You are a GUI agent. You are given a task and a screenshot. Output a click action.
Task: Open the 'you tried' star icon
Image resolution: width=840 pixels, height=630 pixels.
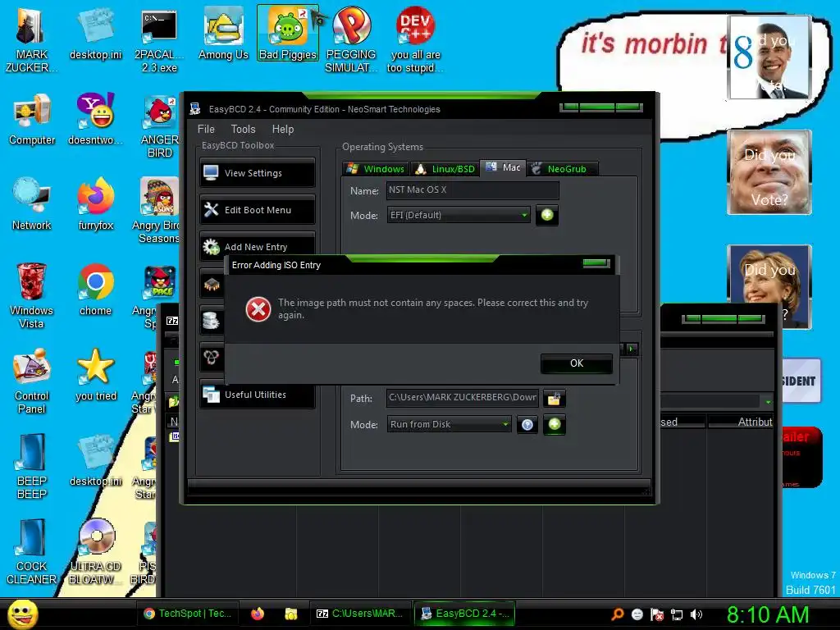point(96,375)
